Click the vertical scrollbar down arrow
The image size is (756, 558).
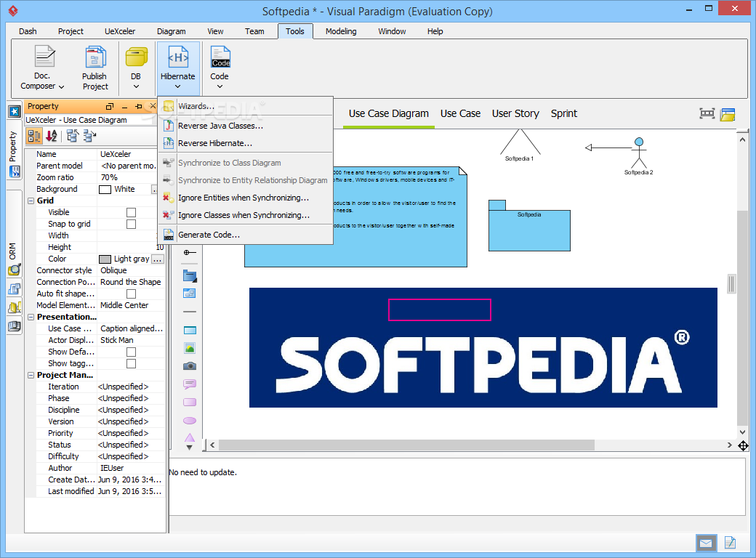click(x=742, y=432)
